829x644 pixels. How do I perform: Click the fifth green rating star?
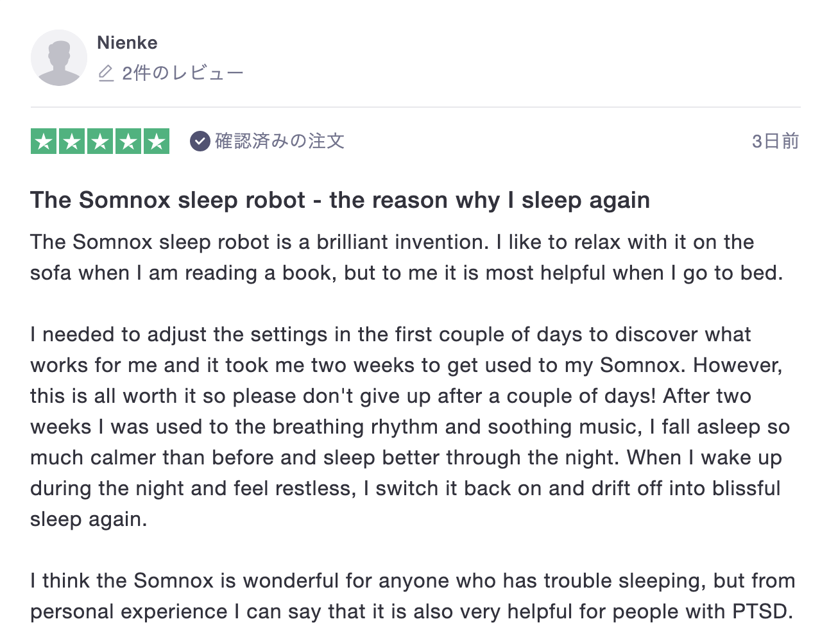157,141
